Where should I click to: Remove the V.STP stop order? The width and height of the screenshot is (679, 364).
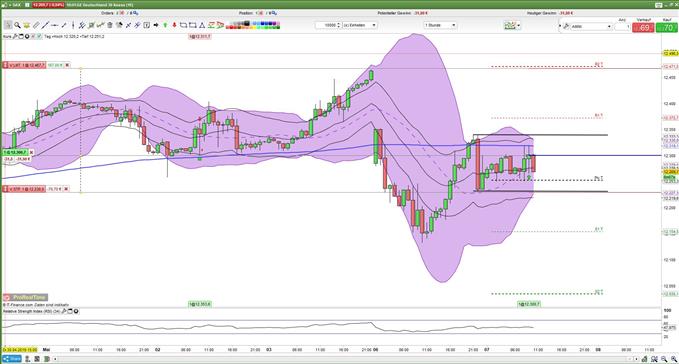(x=66, y=189)
